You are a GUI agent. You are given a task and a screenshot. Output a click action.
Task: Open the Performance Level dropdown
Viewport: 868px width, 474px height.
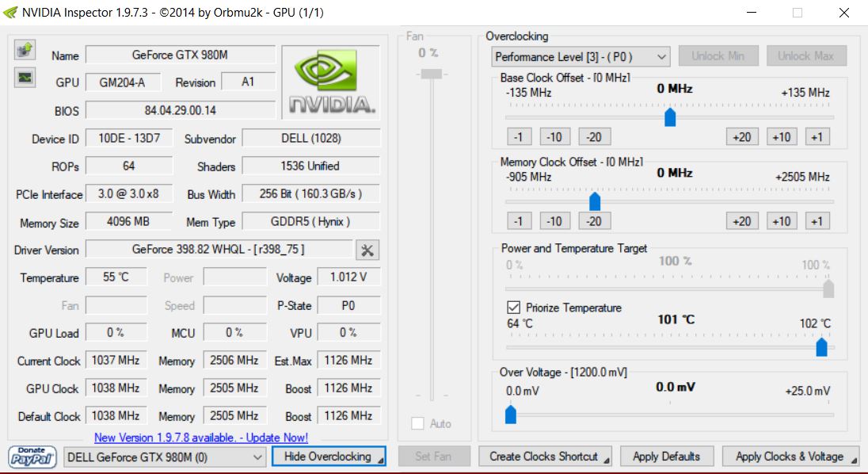(581, 56)
